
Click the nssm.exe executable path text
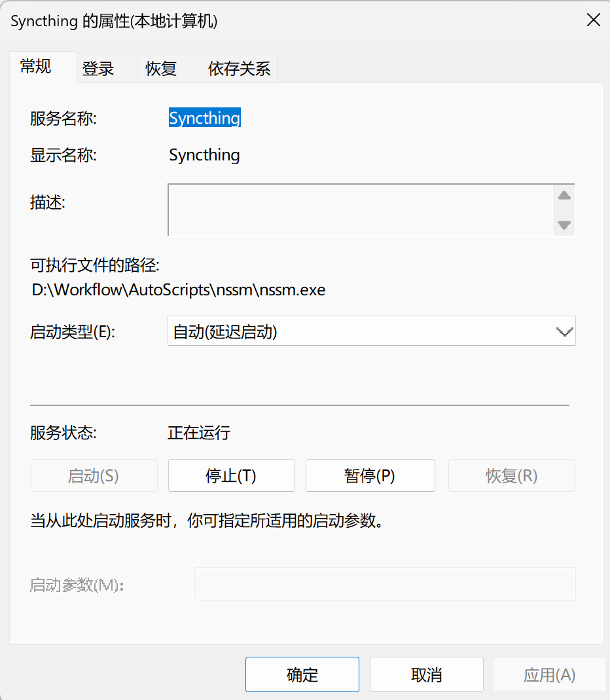click(x=179, y=290)
